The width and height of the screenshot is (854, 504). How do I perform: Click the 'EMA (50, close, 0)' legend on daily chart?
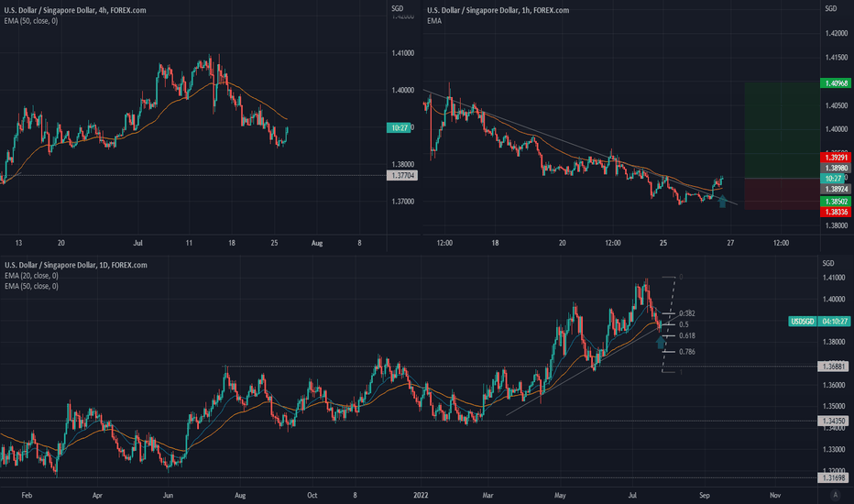coord(31,286)
